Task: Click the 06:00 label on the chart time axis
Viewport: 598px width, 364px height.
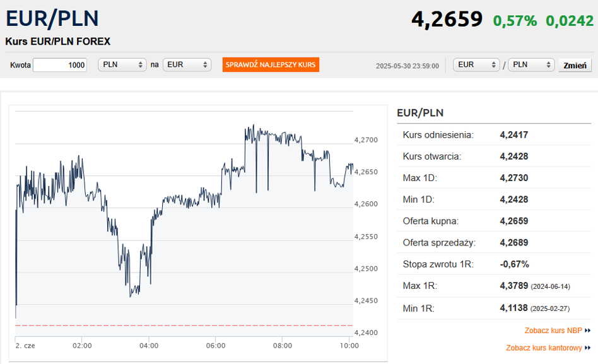Action: click(x=216, y=346)
